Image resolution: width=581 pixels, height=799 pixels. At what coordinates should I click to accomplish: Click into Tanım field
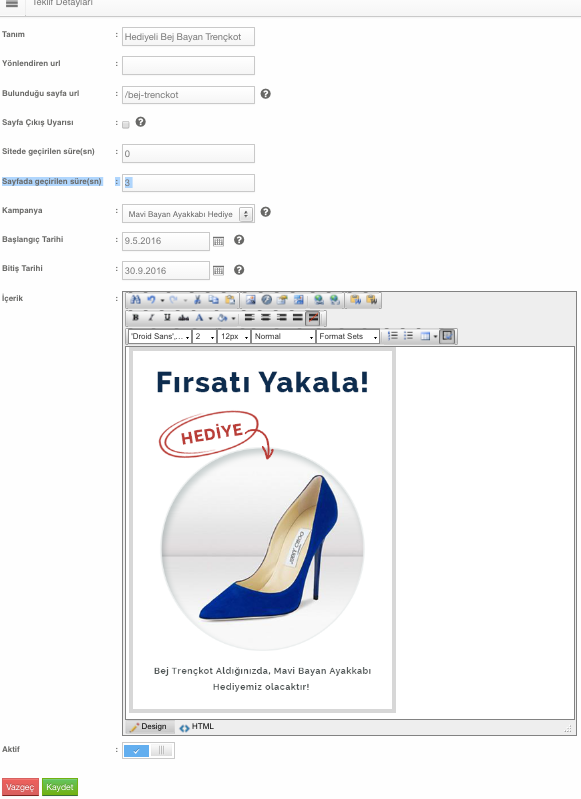pyautogui.click(x=189, y=37)
